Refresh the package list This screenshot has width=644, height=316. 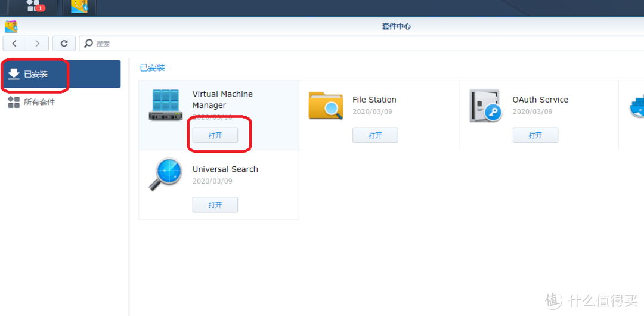pos(64,43)
